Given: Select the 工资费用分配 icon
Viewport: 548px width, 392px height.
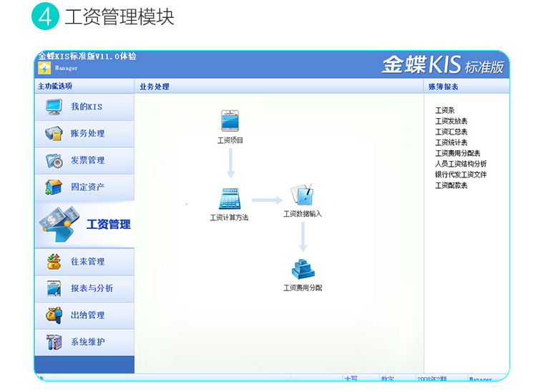Looking at the screenshot, I should 303,269.
